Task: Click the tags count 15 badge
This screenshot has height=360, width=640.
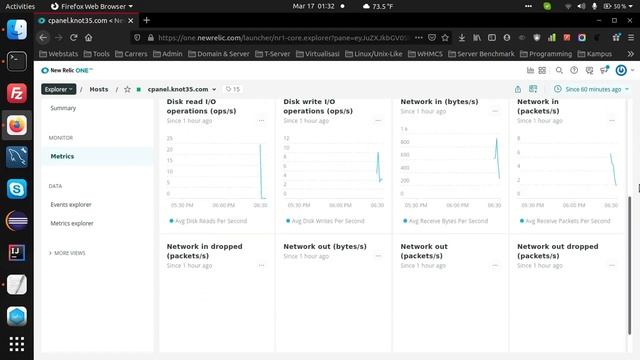Action: (x=233, y=89)
